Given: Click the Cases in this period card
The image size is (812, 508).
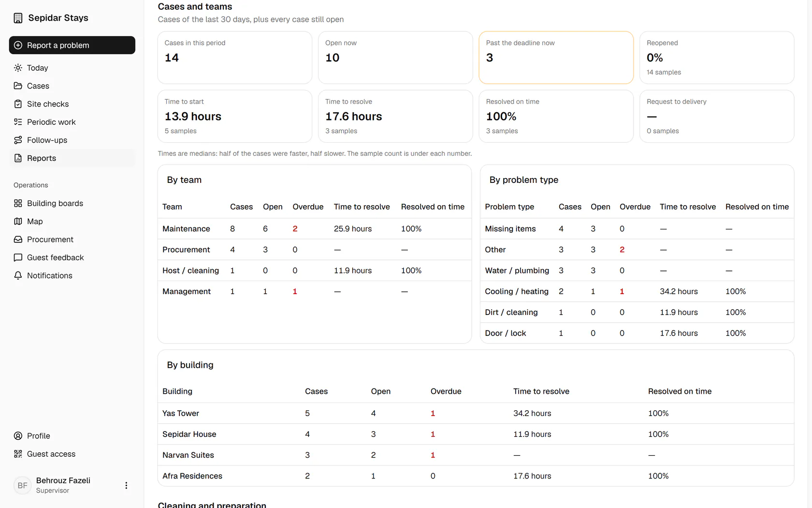Looking at the screenshot, I should 235,58.
